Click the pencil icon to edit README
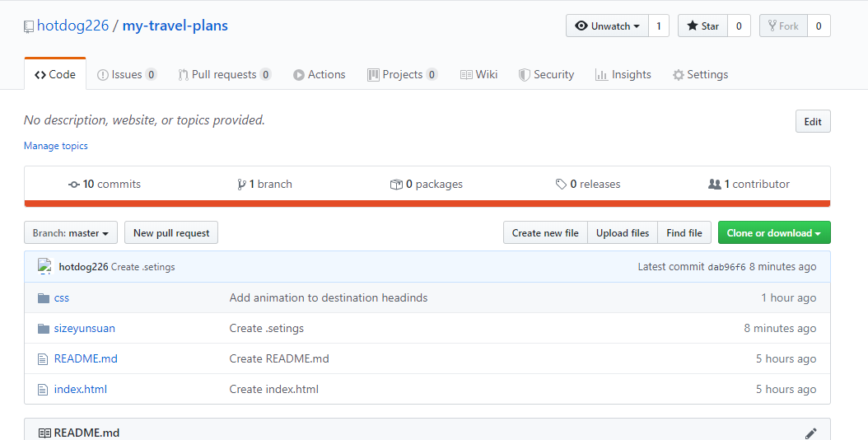The height and width of the screenshot is (440, 868). click(810, 433)
